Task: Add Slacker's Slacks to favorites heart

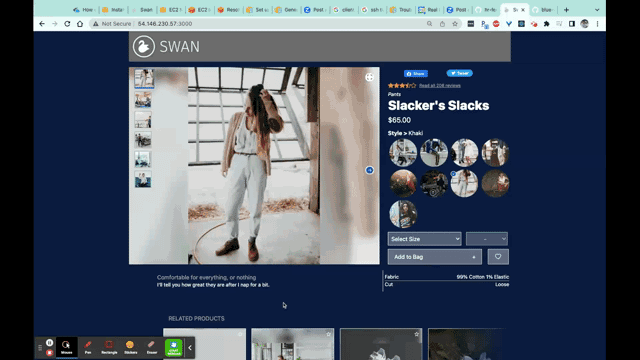Action: (498, 257)
